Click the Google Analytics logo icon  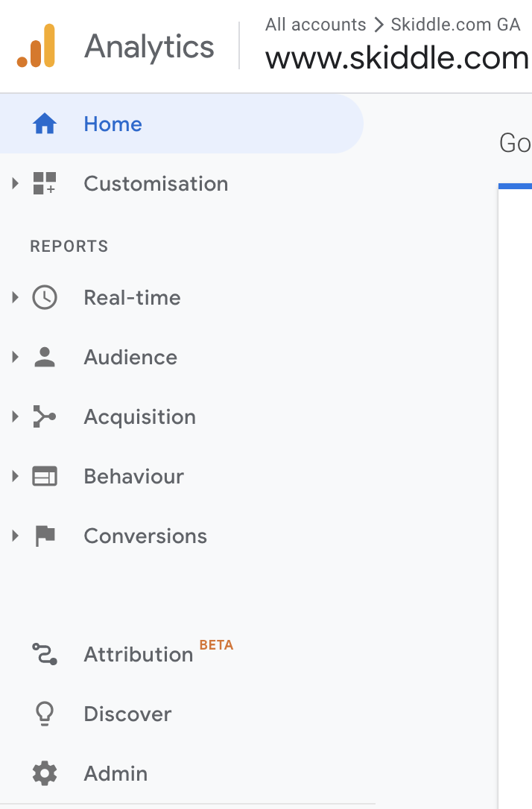36,45
